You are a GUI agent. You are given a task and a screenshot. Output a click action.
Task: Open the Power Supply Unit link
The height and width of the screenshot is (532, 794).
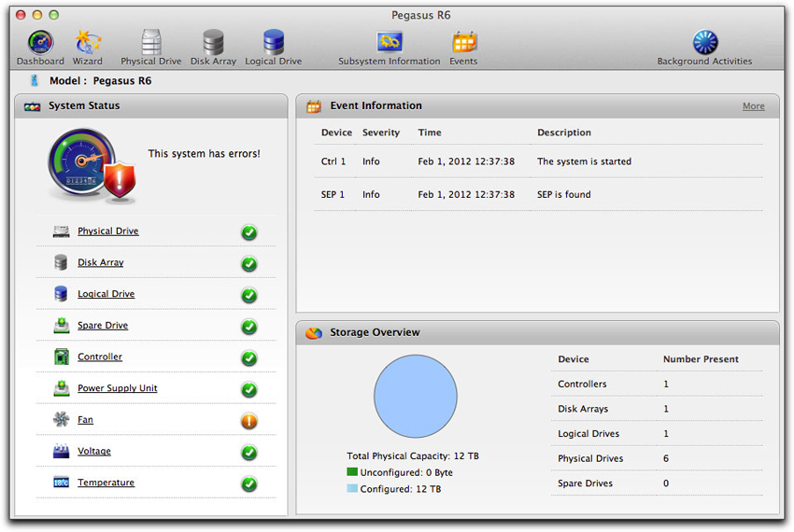point(118,388)
